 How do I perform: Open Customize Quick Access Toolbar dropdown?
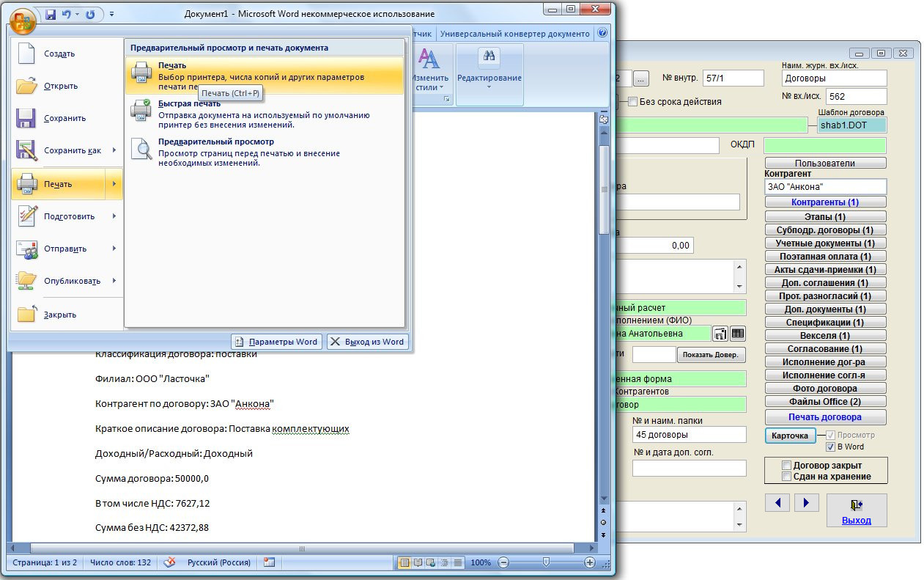(111, 14)
